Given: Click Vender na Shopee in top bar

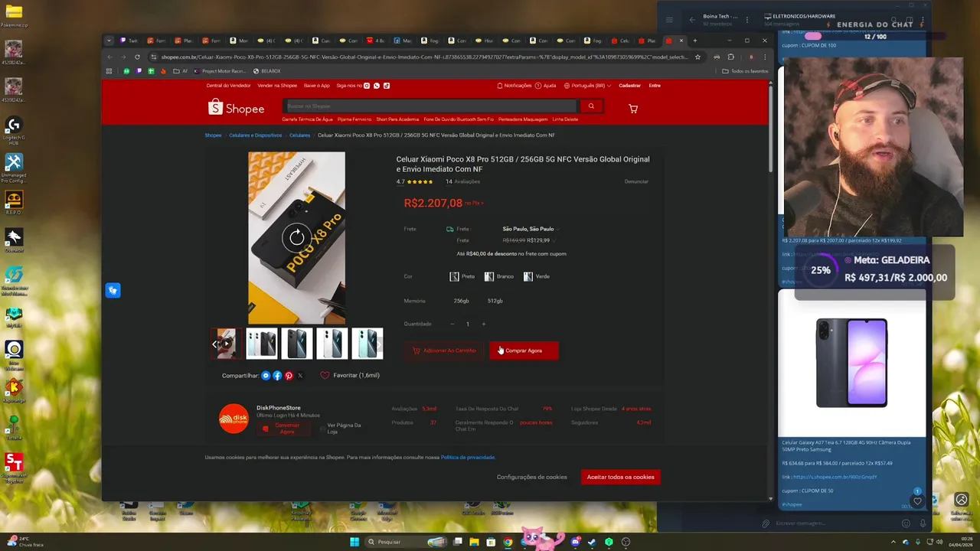Looking at the screenshot, I should tap(277, 86).
